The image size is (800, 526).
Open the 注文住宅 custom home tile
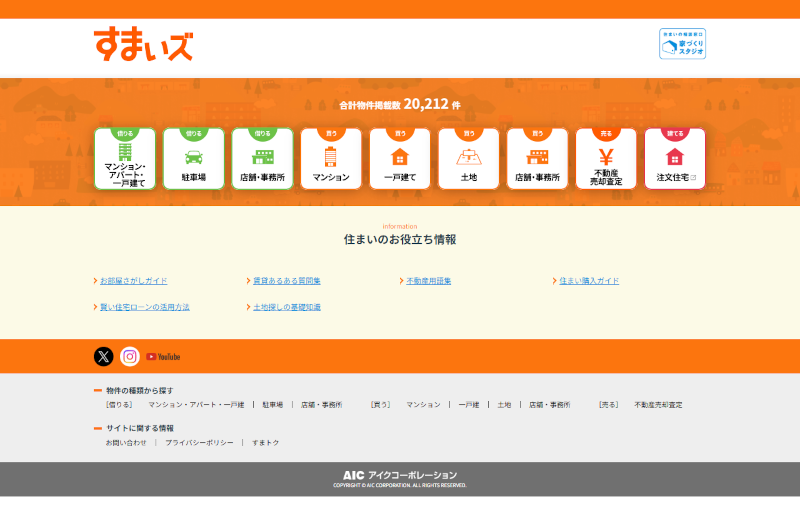(x=675, y=159)
